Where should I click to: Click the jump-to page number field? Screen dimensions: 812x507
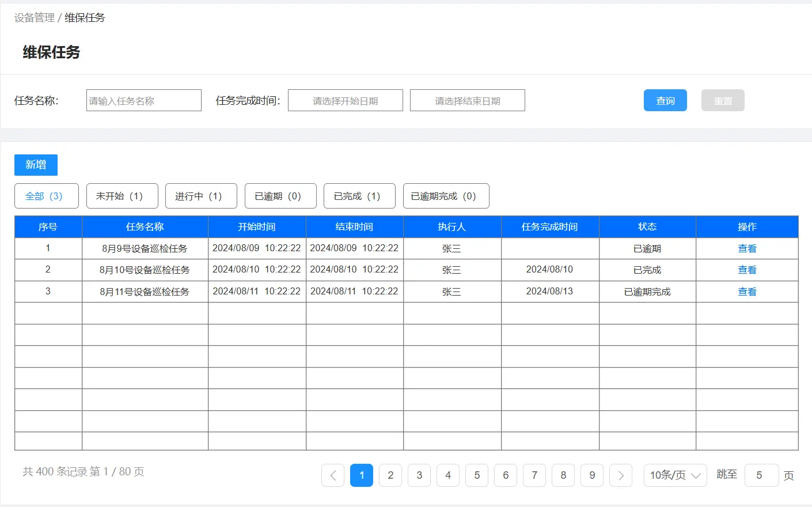(x=761, y=475)
